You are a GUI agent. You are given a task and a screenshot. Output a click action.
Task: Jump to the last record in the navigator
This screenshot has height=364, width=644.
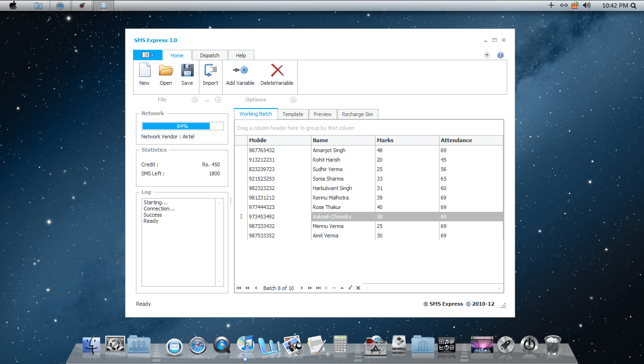click(319, 288)
